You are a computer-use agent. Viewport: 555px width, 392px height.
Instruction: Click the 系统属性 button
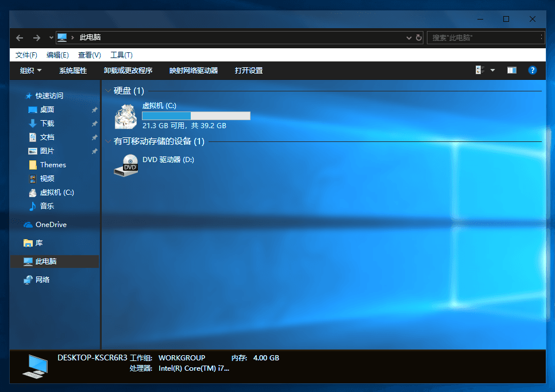[73, 71]
